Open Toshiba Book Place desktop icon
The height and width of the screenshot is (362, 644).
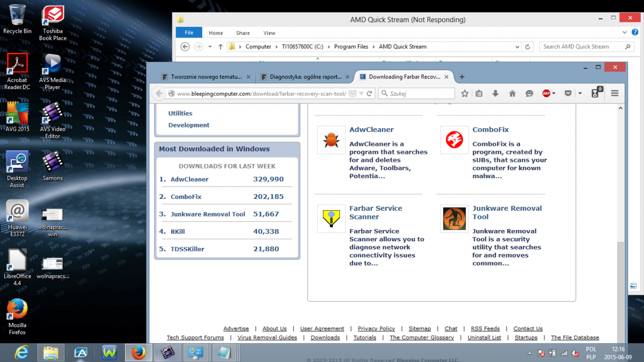[x=53, y=23]
